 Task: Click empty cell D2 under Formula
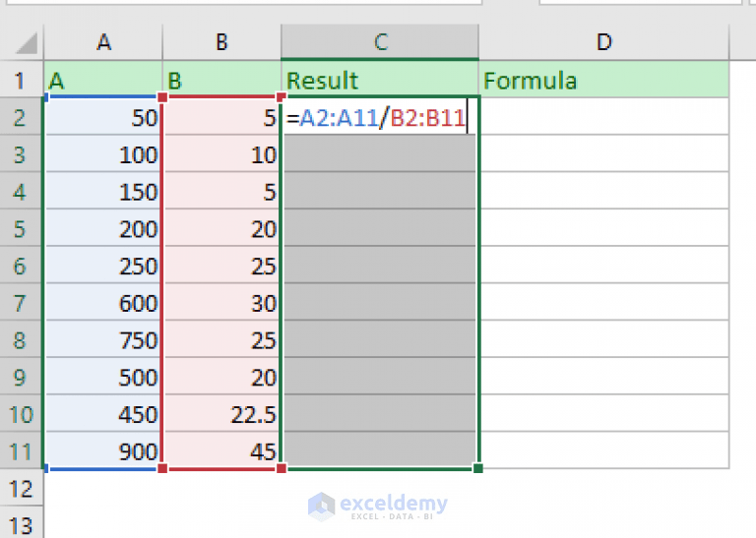tap(604, 117)
